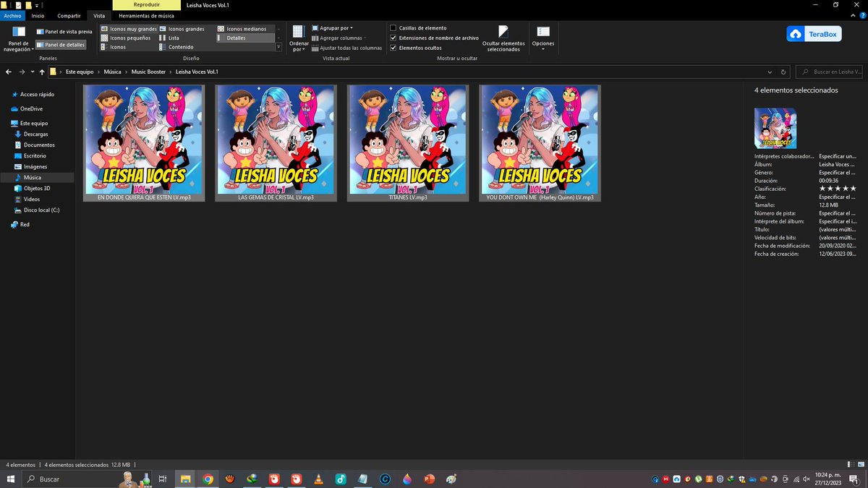Open Disco local (C:) in sidebar
The height and width of the screenshot is (488, 868).
41,210
